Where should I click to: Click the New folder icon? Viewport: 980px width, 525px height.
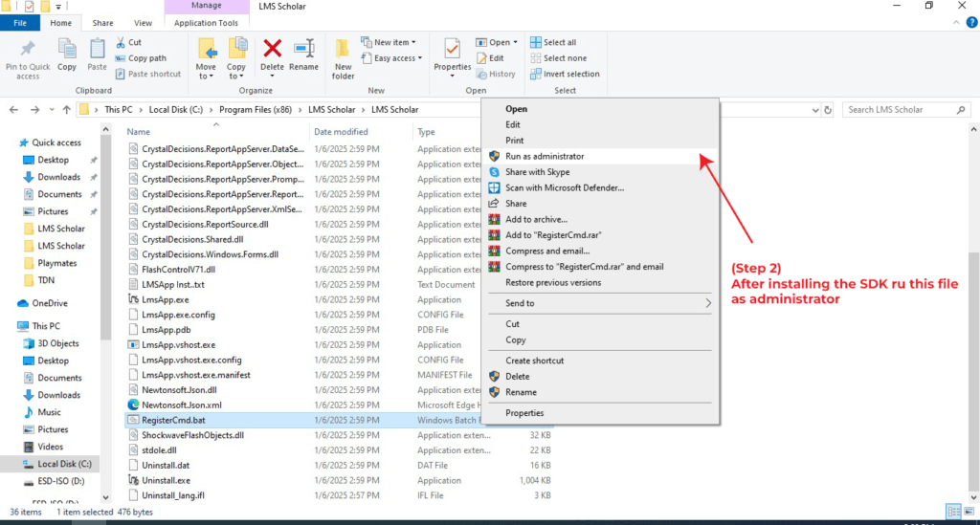tap(343, 49)
